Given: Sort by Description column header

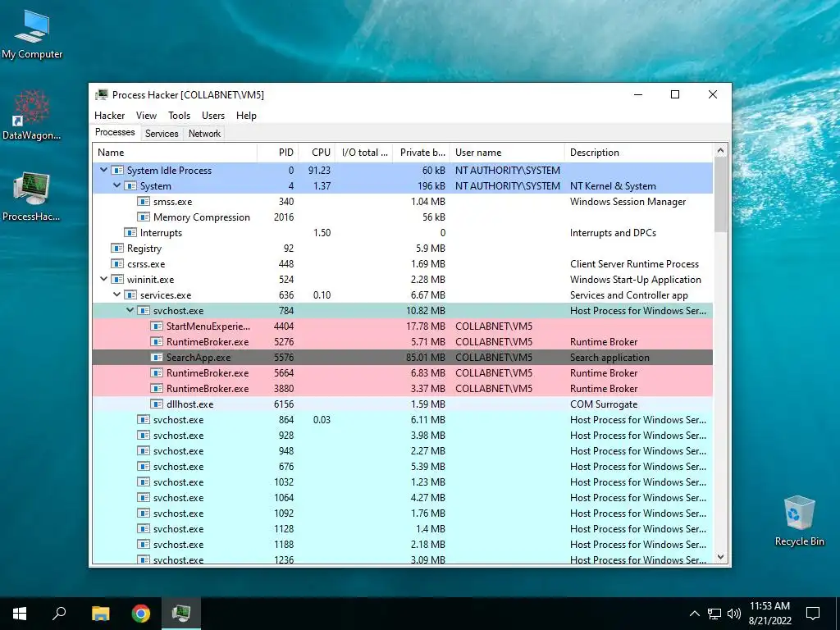Looking at the screenshot, I should (x=639, y=152).
